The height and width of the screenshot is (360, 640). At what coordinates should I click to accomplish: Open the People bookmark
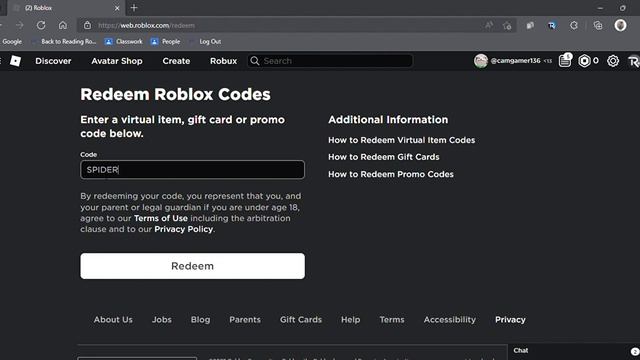pos(166,41)
